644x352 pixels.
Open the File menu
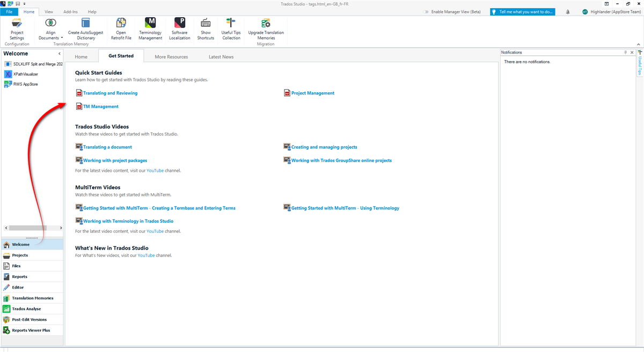tap(9, 11)
